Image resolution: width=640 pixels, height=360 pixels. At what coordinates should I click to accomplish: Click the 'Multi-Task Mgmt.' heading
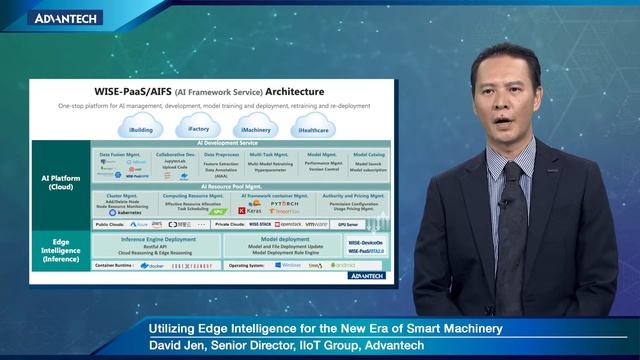point(269,155)
